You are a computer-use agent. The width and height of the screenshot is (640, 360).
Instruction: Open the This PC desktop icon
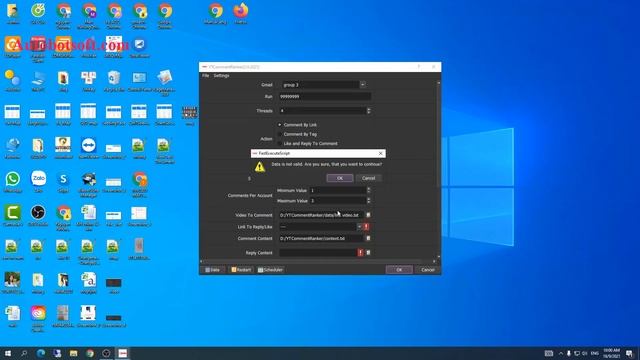click(38, 80)
